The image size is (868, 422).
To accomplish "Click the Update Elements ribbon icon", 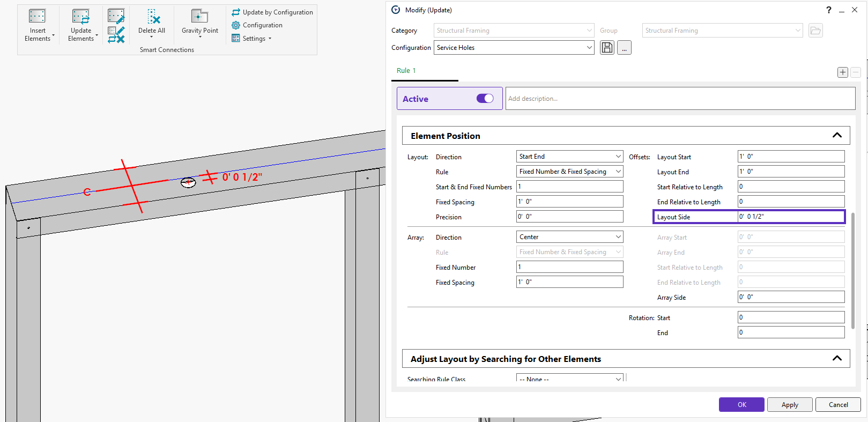I will pyautogui.click(x=81, y=17).
